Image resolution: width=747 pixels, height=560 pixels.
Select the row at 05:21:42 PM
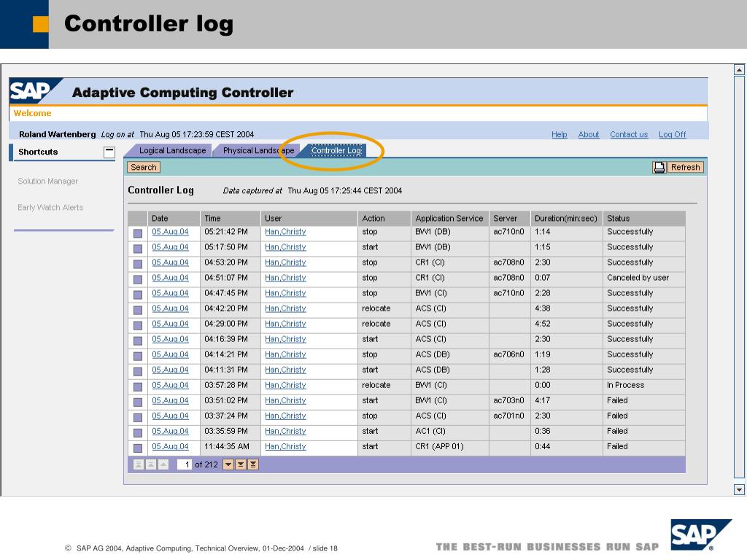138,233
